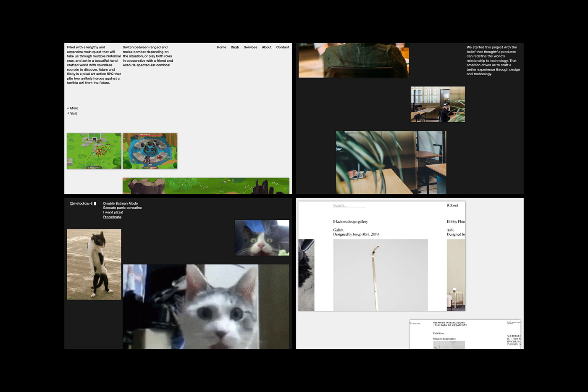Click the Hobby Flow heading

tap(456, 221)
